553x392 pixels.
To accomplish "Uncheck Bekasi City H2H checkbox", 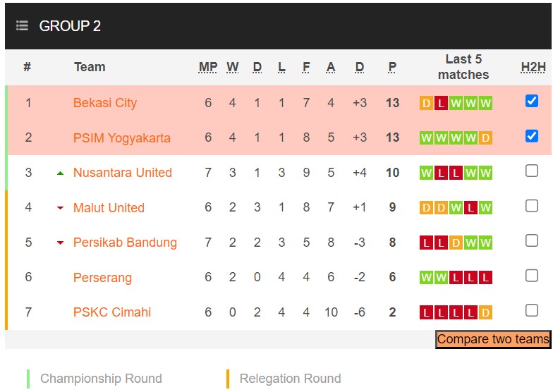I will tap(532, 102).
